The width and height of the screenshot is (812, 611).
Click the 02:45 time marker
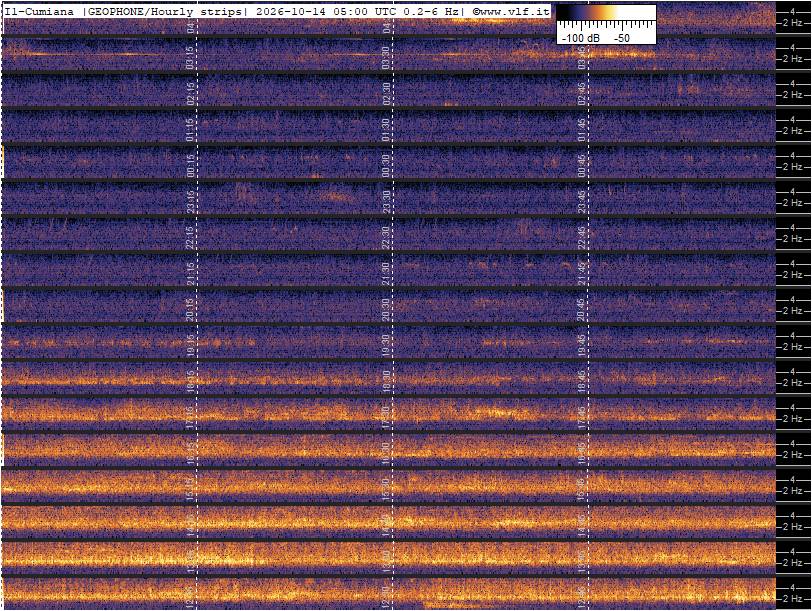(582, 94)
